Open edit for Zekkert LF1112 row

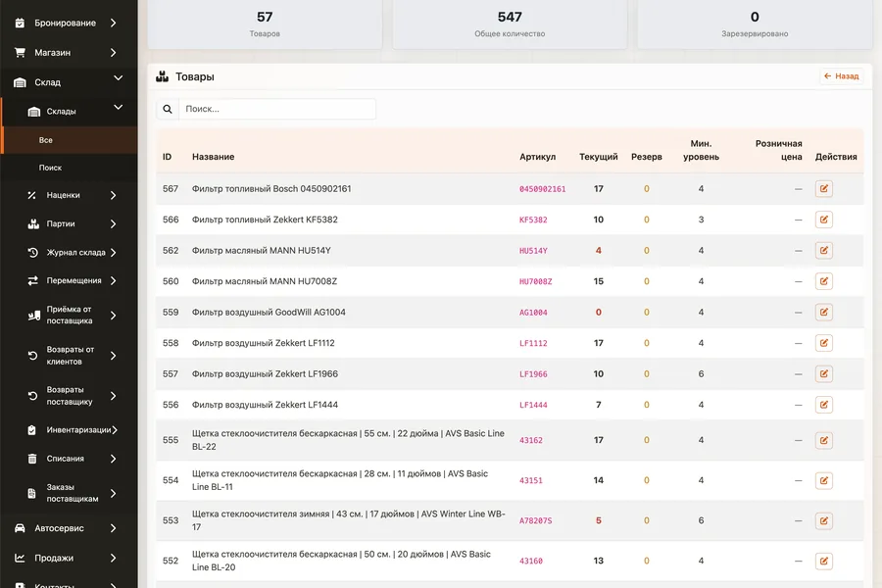tap(823, 343)
